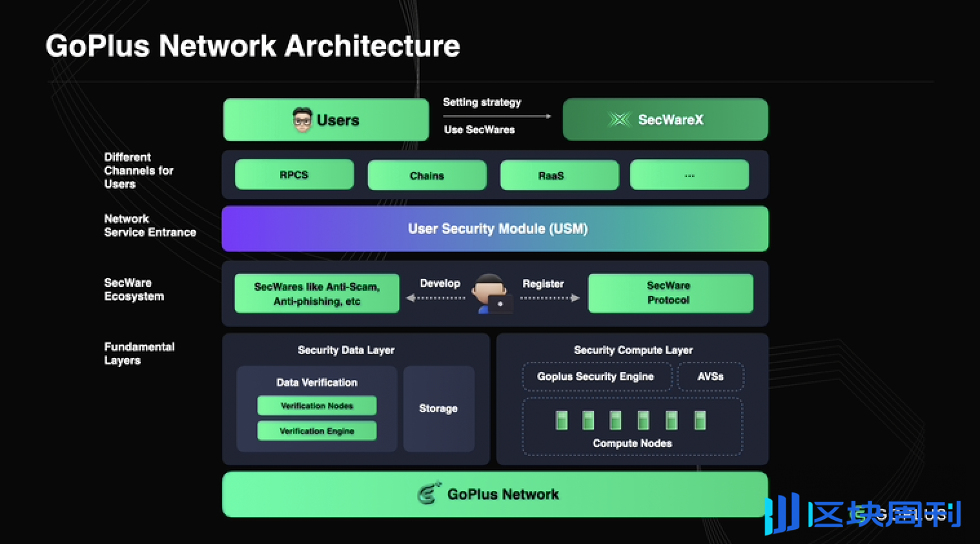Click the 'Compute Nodes' label

point(633,443)
